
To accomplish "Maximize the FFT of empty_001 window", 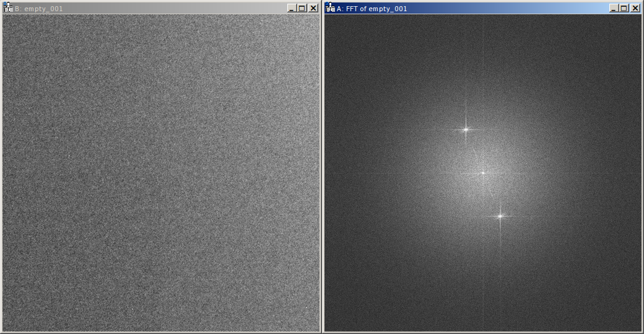I will click(624, 8).
